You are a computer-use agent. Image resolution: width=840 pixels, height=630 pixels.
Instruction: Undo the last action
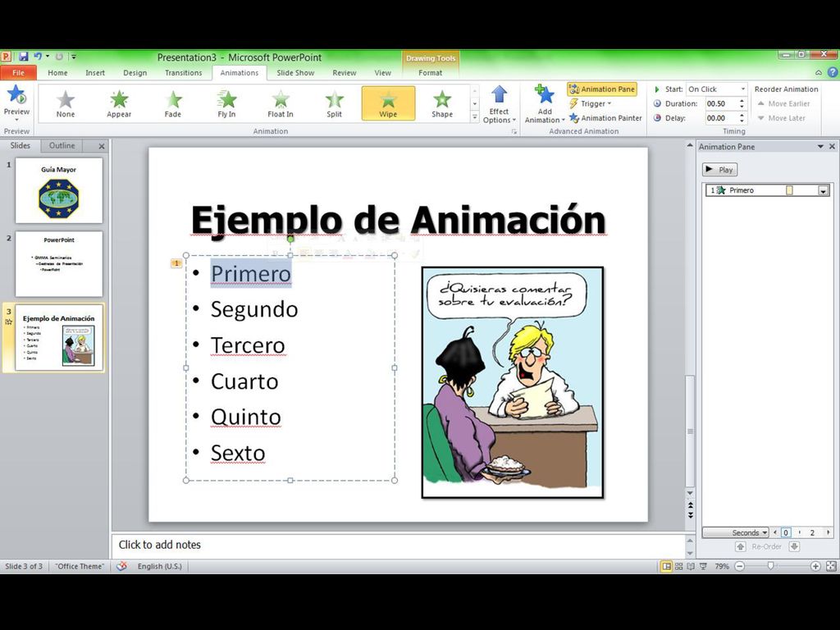pyautogui.click(x=38, y=57)
